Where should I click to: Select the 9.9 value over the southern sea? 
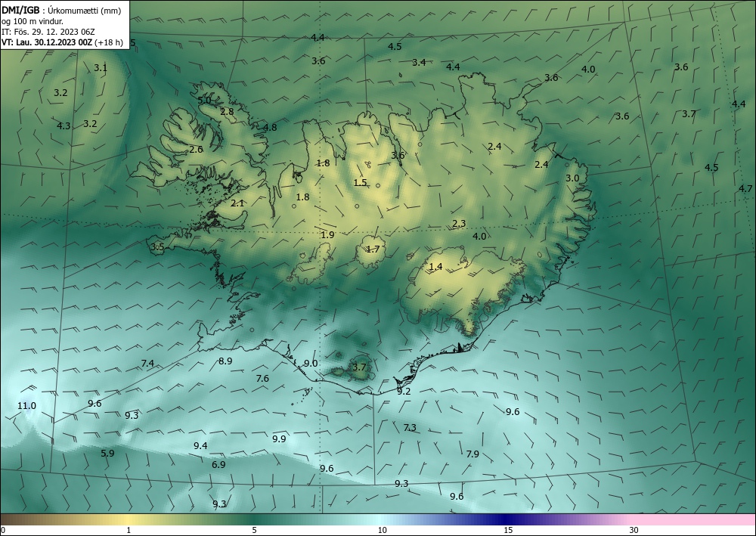pos(279,438)
